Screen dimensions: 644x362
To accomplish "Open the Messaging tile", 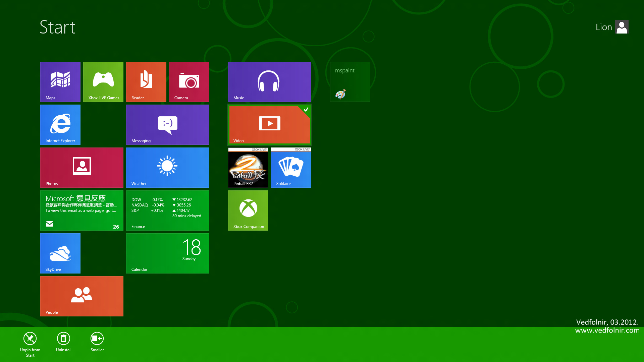I will click(168, 125).
